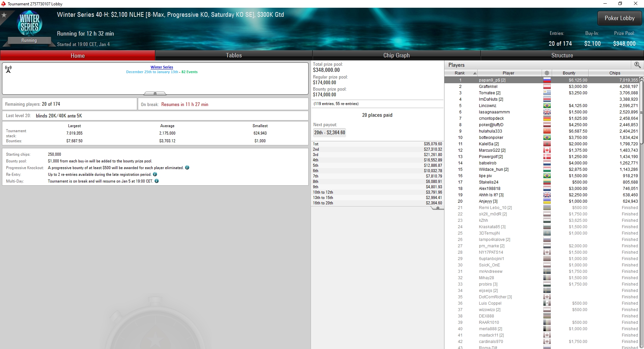Click the Entries 20 of 174 header value

(560, 44)
